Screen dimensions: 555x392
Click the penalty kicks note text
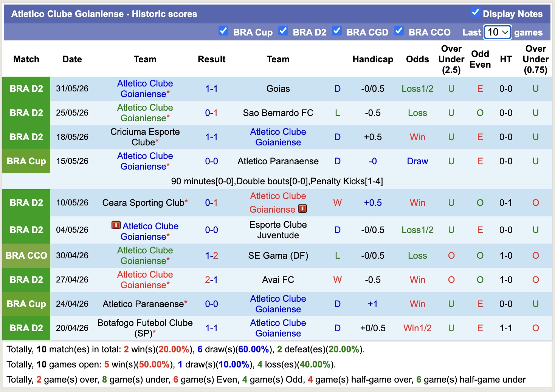277,181
